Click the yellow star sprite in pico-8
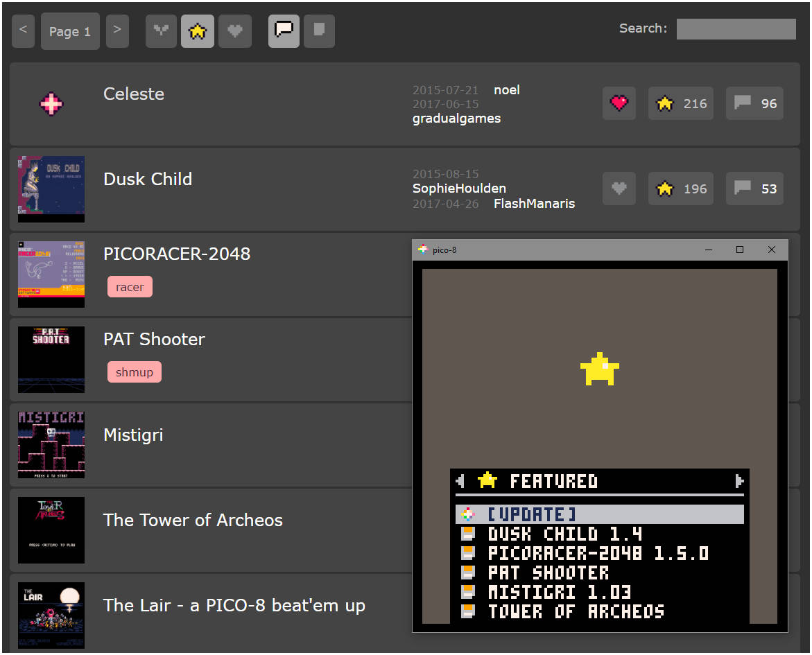Screen dimensions: 812x655 (x=600, y=369)
